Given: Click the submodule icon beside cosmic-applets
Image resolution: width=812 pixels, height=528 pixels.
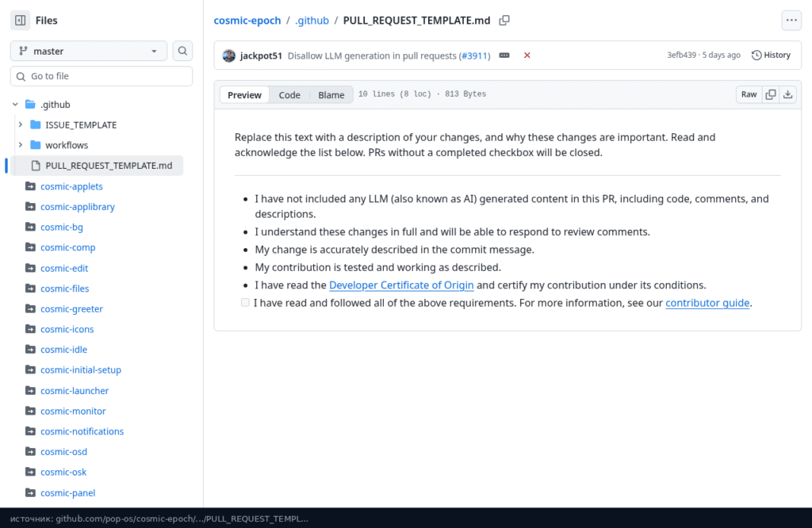Looking at the screenshot, I should (31, 186).
